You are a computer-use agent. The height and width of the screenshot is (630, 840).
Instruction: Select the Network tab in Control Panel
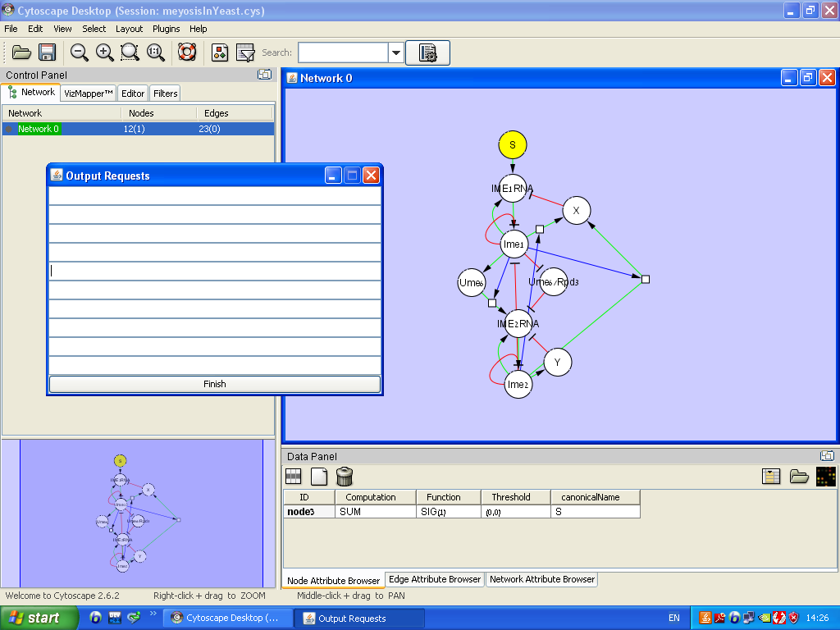click(x=31, y=92)
